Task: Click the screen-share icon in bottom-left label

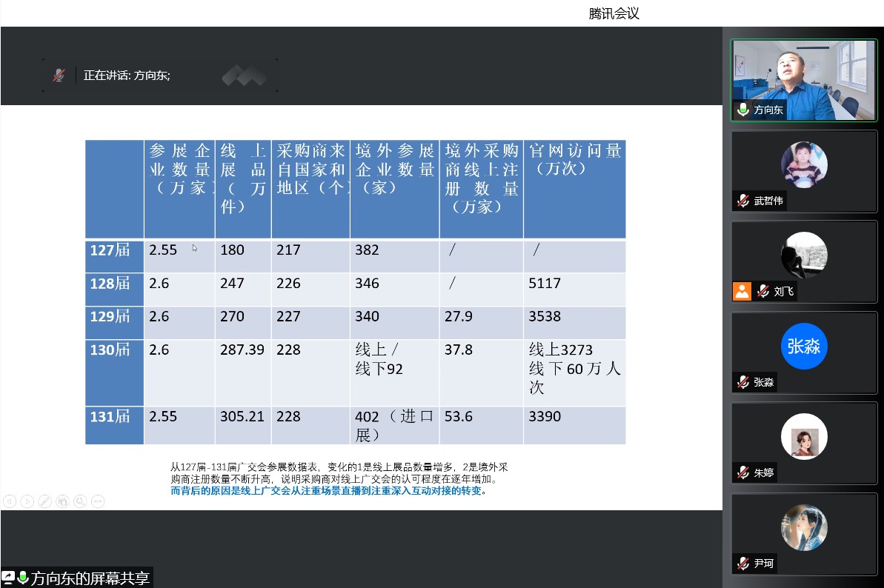Action: click(8, 578)
